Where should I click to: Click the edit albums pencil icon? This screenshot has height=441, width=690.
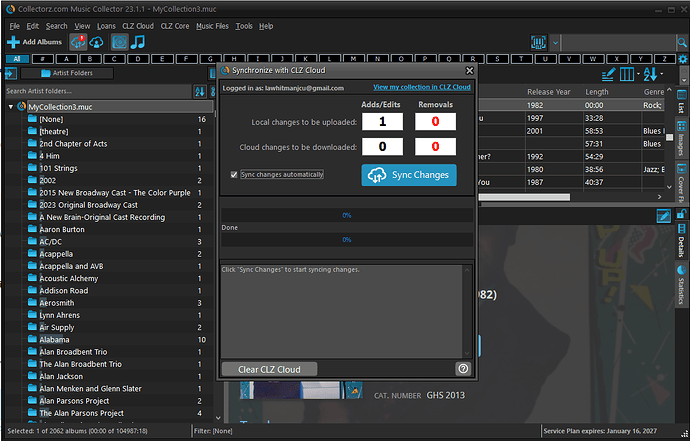coord(608,74)
